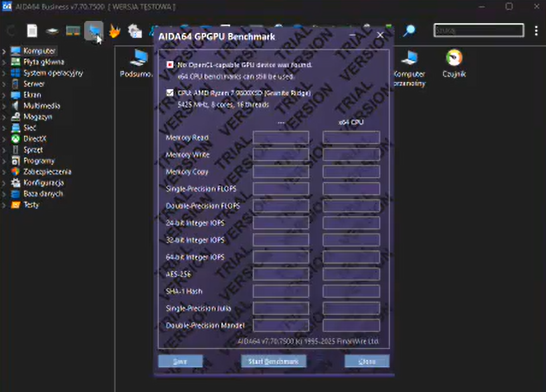546x392 pixels.
Task: Click the "Memory Copy" label
Action: click(x=187, y=172)
